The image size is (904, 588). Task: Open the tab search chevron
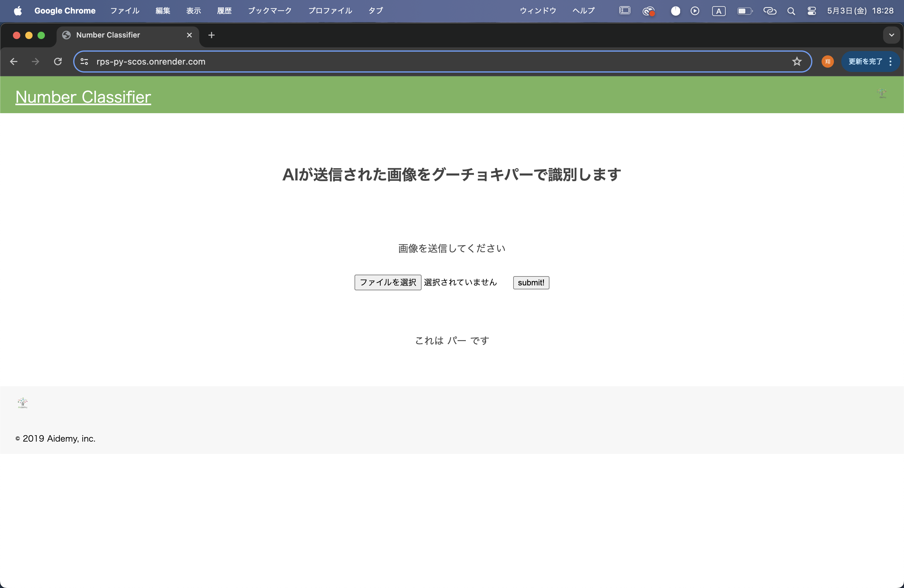tap(891, 35)
